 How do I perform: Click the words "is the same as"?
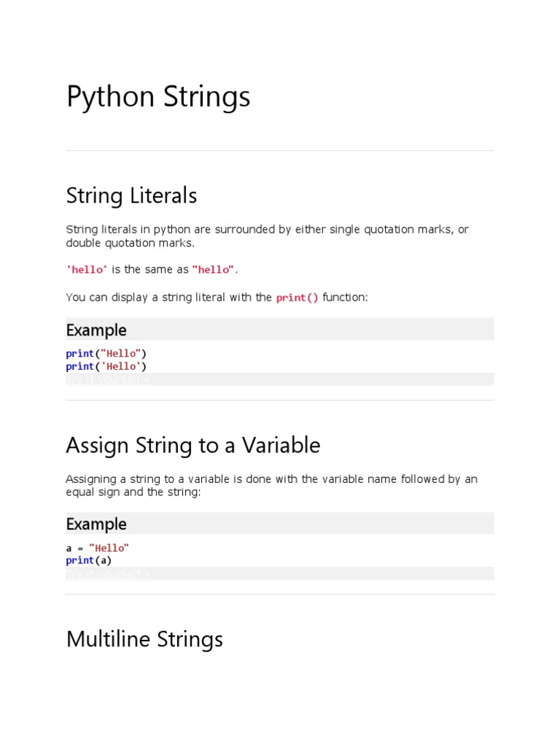(x=150, y=270)
